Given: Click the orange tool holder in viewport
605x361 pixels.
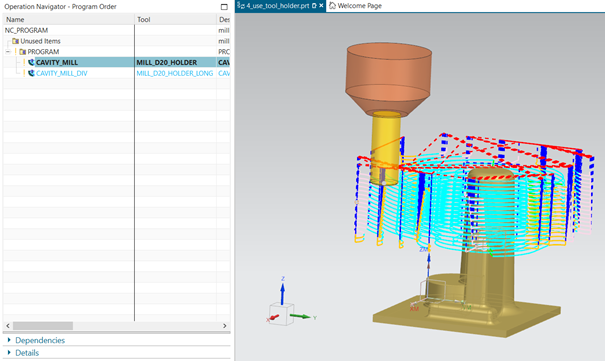Looking at the screenshot, I should point(388,79).
